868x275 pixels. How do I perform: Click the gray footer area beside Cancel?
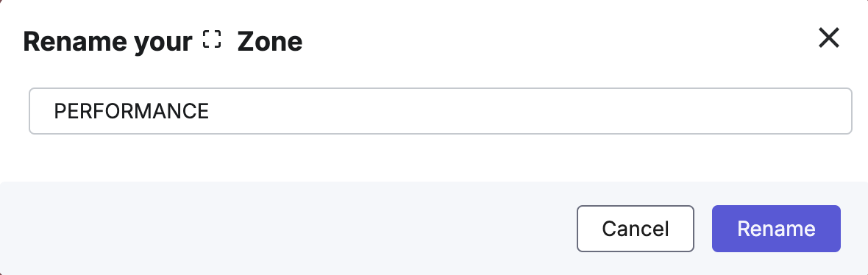pyautogui.click(x=288, y=228)
